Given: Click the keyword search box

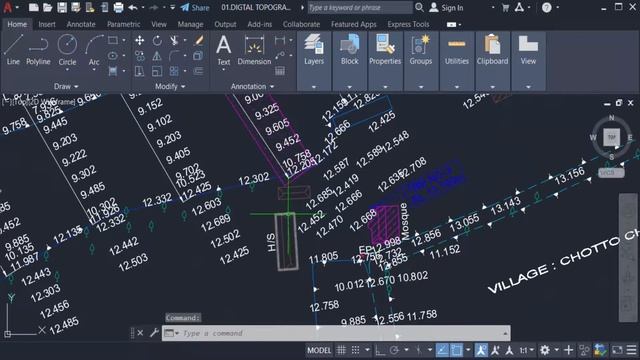Looking at the screenshot, I should (359, 7).
